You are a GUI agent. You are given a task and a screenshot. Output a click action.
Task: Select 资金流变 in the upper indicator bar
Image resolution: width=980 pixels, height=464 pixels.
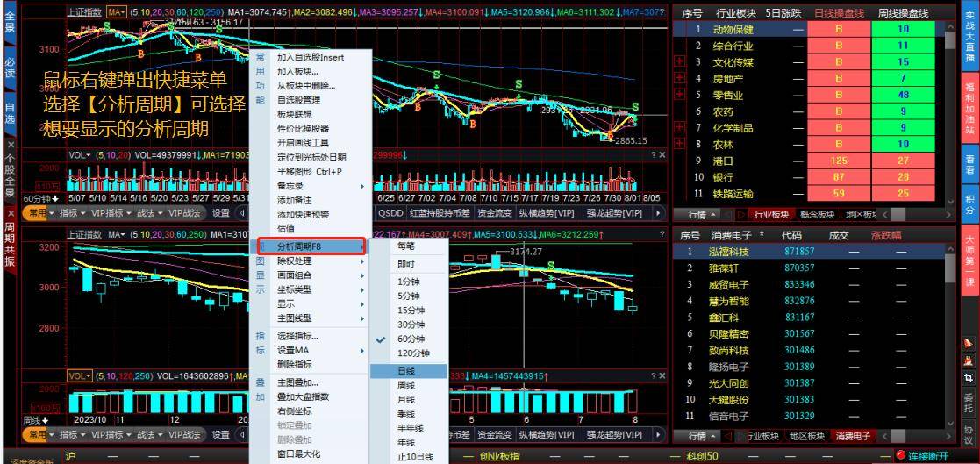click(x=495, y=213)
